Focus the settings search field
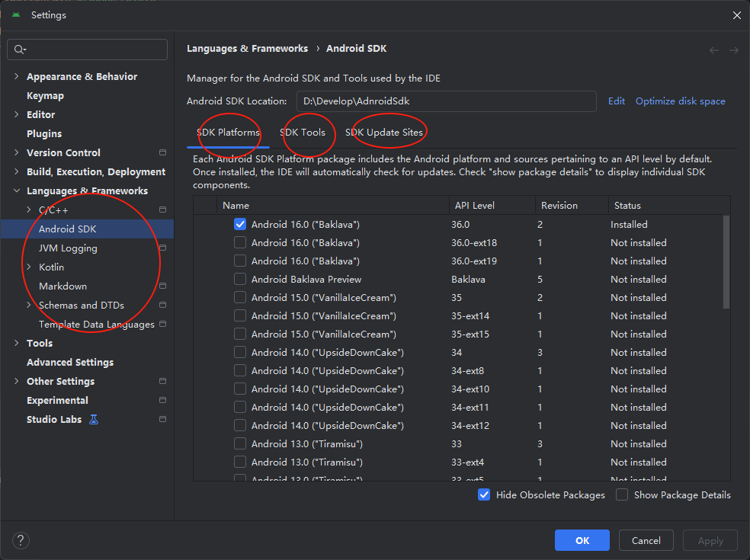This screenshot has height=560, width=750. pyautogui.click(x=87, y=50)
